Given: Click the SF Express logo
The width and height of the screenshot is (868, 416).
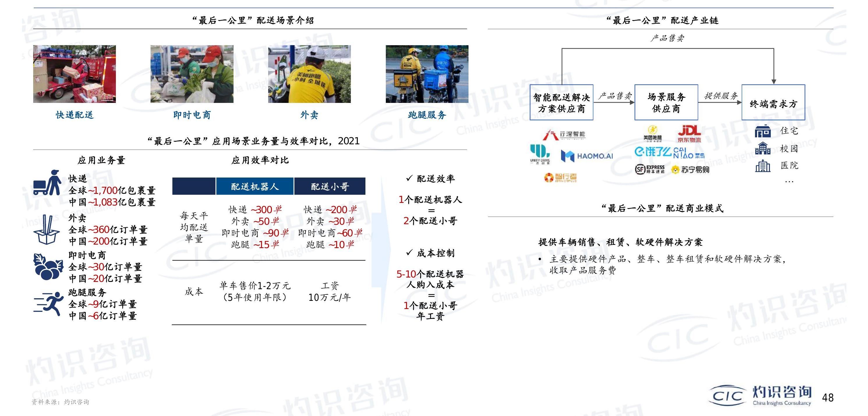Looking at the screenshot, I should (x=650, y=169).
